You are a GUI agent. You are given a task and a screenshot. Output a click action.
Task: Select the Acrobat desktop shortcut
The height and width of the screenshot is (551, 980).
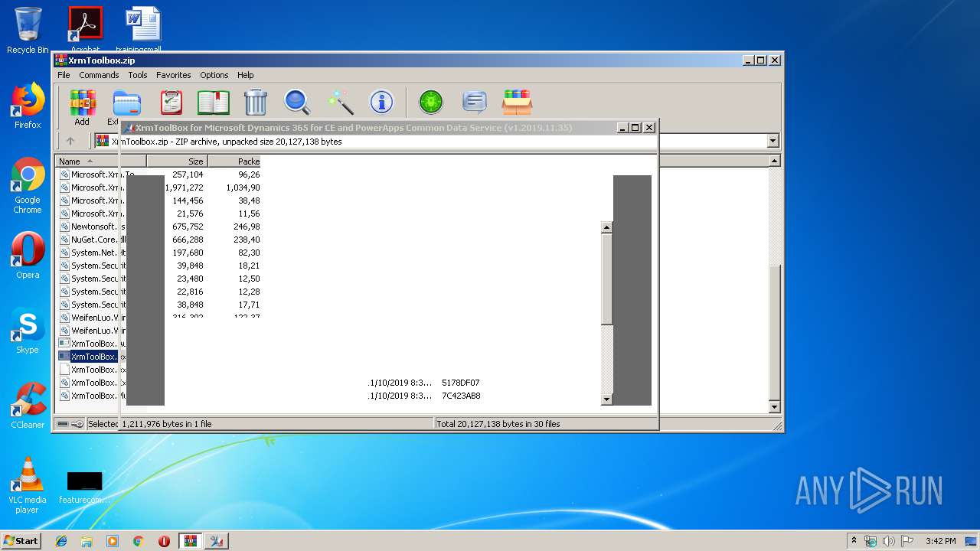[x=85, y=28]
